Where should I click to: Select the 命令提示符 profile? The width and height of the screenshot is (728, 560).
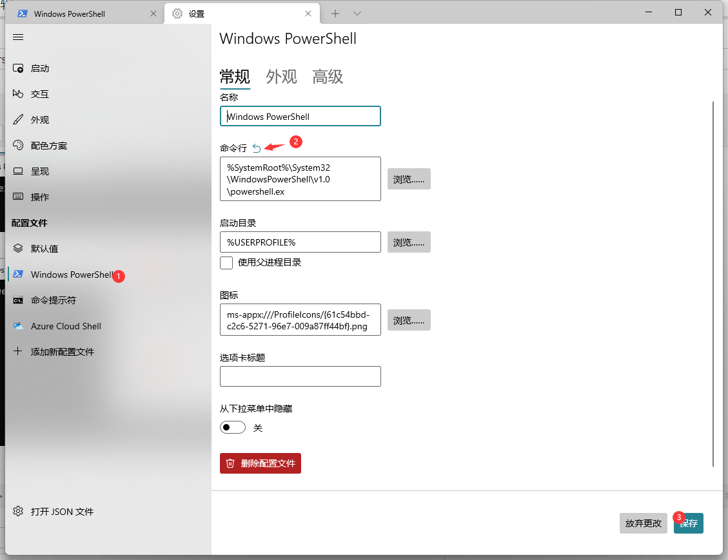coord(110,300)
